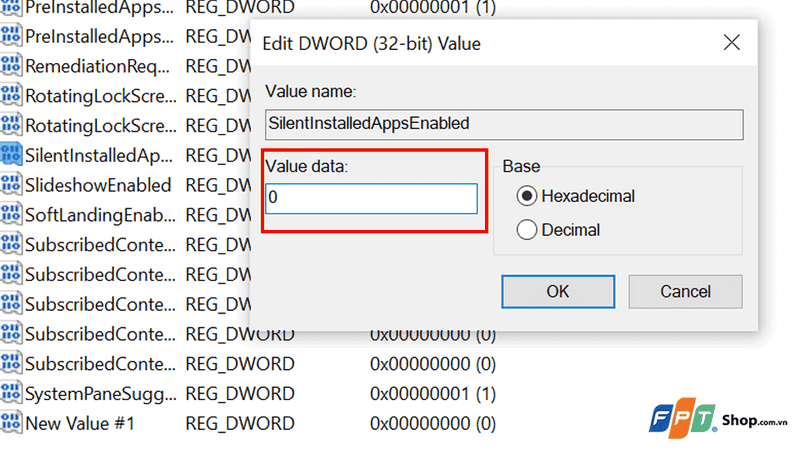The height and width of the screenshot is (450, 800).
Task: Click REG_DWORD type in New Value #1 row
Action: 240,423
